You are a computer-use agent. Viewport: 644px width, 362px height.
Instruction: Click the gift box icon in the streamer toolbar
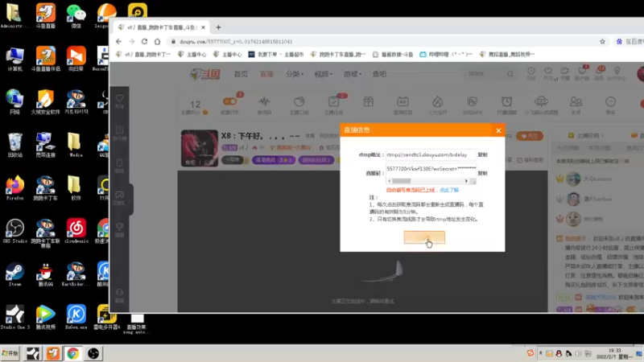pos(369,101)
